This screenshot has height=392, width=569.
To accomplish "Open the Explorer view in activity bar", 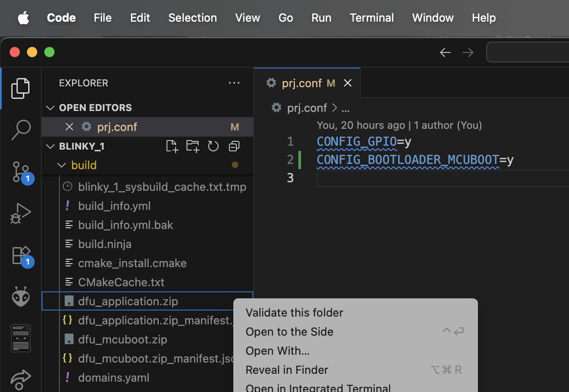I will (20, 88).
